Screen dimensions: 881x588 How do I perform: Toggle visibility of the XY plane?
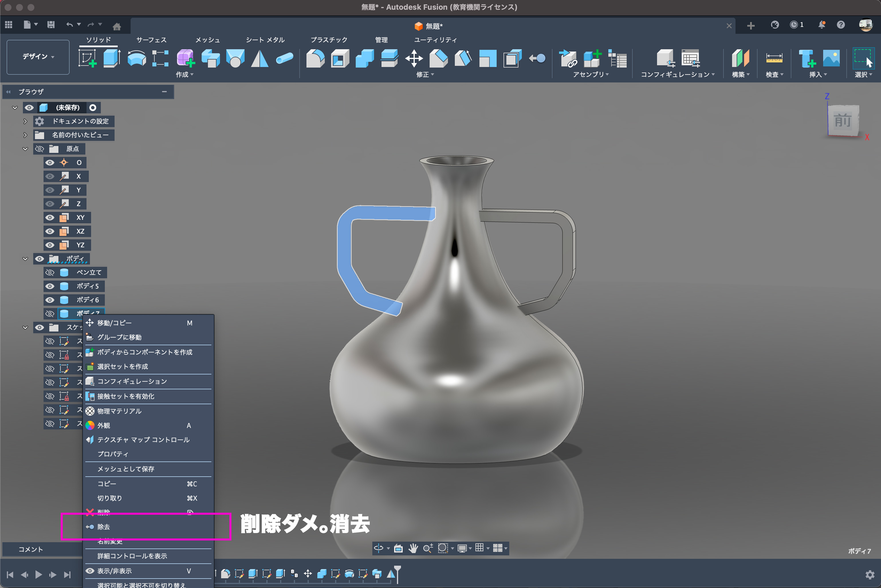pyautogui.click(x=50, y=218)
